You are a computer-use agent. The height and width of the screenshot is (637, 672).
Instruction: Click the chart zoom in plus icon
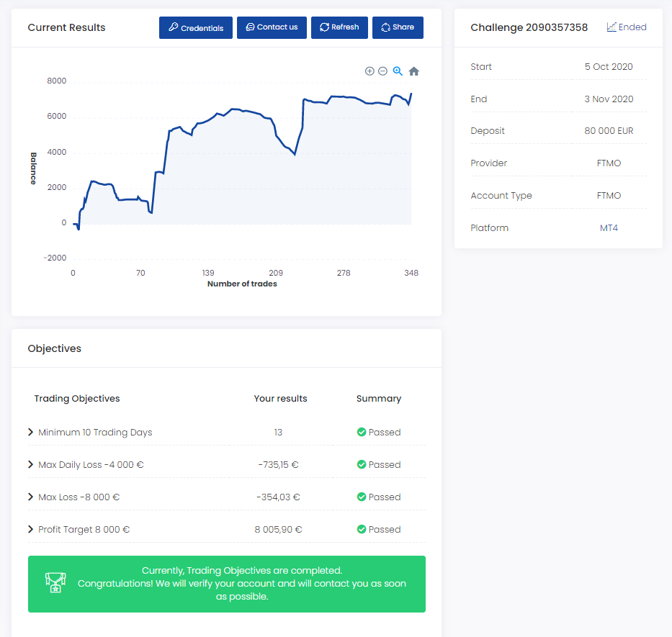click(x=369, y=71)
